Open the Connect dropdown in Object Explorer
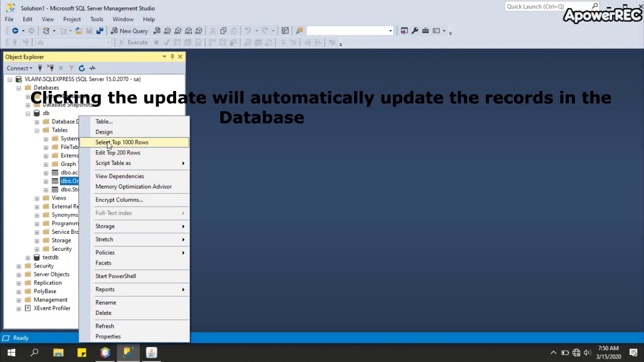The height and width of the screenshot is (362, 644). [x=19, y=68]
